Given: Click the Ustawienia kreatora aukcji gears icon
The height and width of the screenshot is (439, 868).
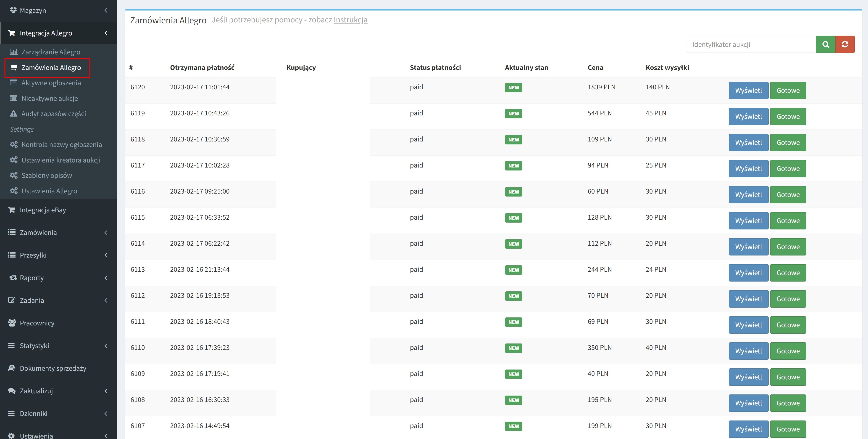Looking at the screenshot, I should pos(13,160).
